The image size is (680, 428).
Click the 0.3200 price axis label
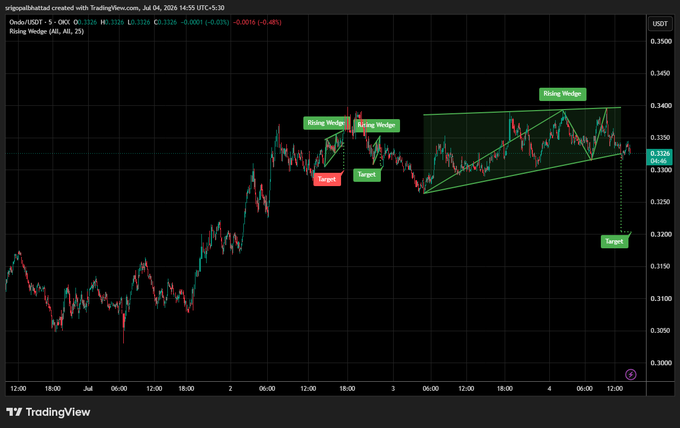point(660,235)
